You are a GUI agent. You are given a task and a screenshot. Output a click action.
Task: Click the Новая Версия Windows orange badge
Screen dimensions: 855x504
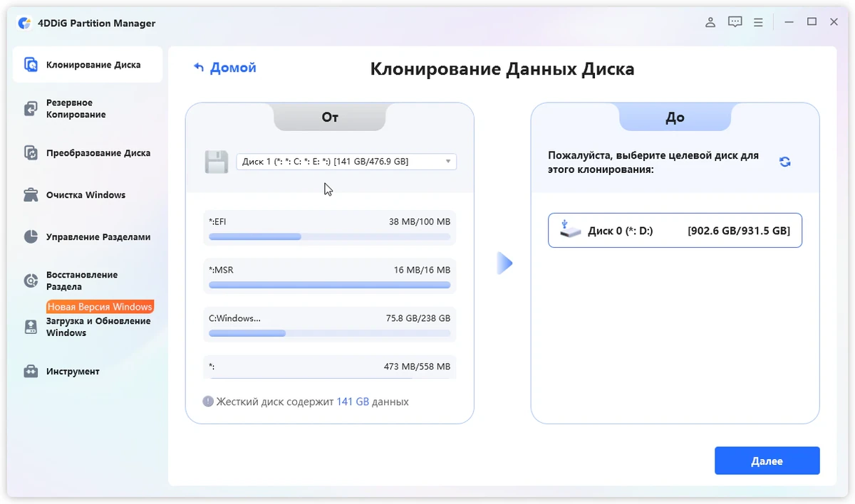100,307
